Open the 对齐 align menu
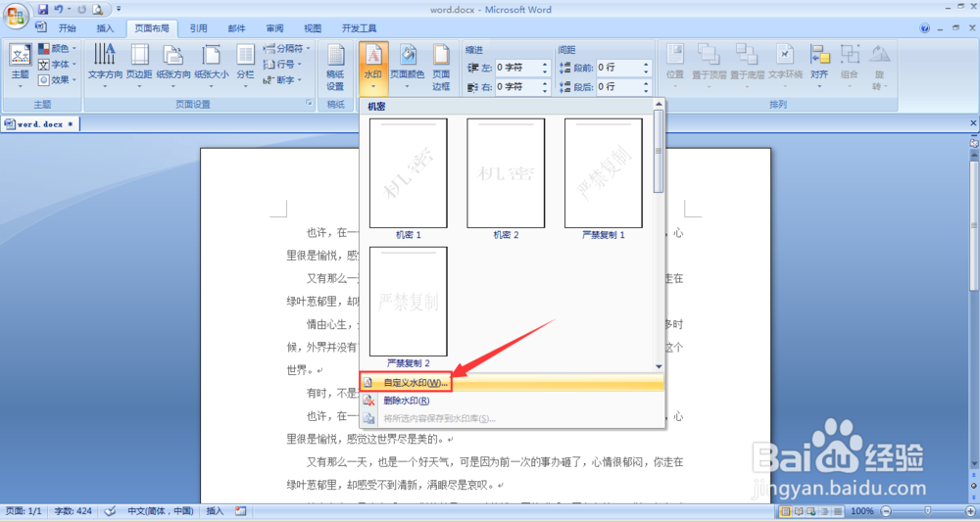This screenshot has height=522, width=980. click(819, 67)
